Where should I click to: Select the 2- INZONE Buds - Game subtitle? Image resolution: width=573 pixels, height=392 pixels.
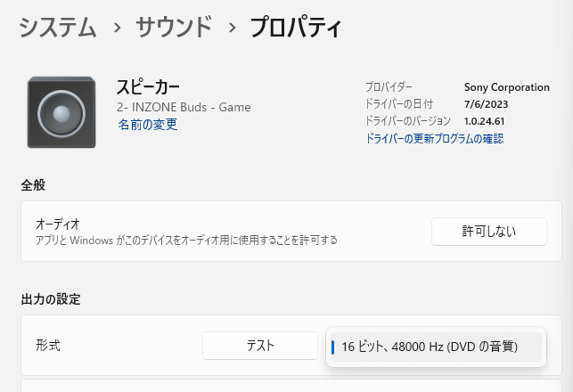point(184,107)
